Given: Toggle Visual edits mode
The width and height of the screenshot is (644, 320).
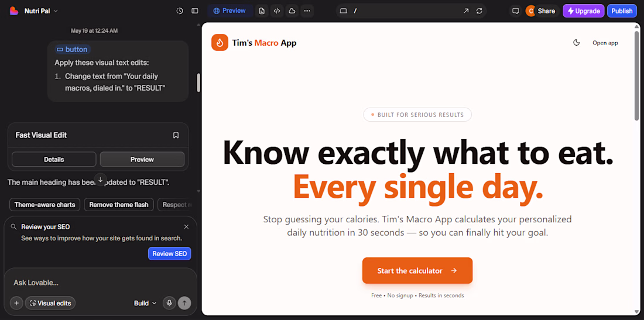Looking at the screenshot, I should tap(50, 303).
